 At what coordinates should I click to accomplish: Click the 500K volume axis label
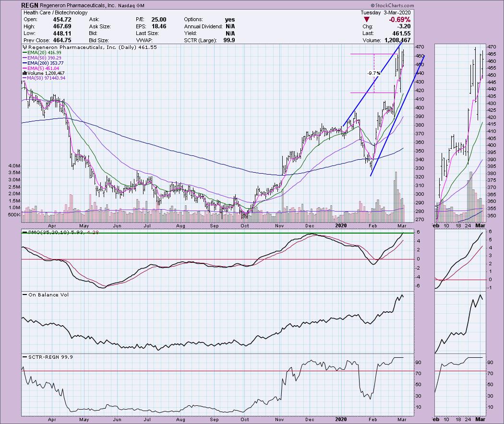tap(14, 214)
